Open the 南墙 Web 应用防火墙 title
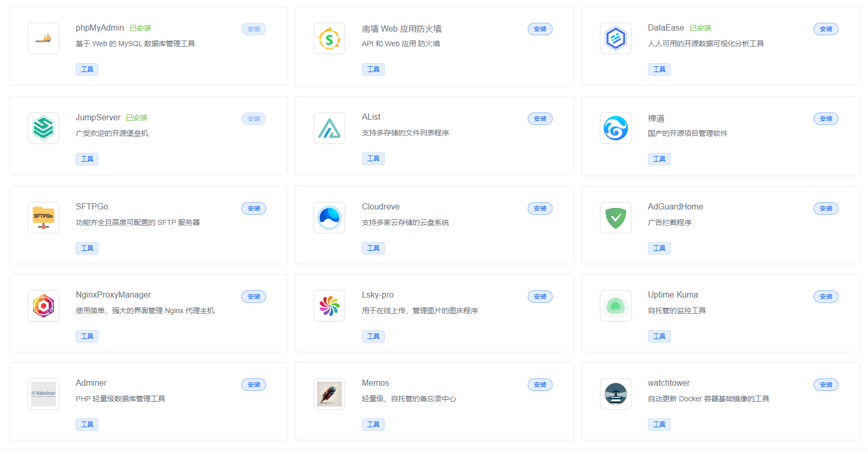Image resolution: width=868 pixels, height=450 pixels. coord(401,29)
